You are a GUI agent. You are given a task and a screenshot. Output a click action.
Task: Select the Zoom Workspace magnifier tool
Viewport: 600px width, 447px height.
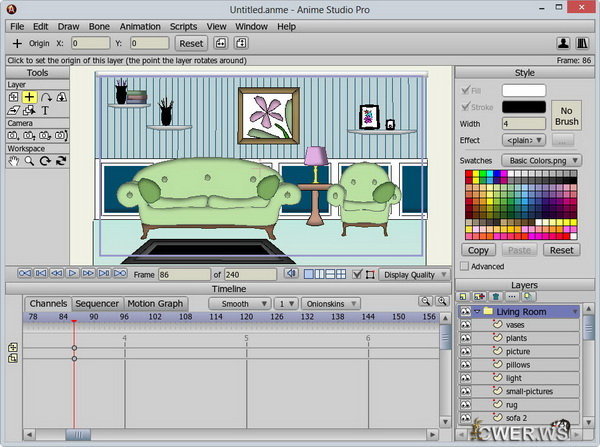30,160
